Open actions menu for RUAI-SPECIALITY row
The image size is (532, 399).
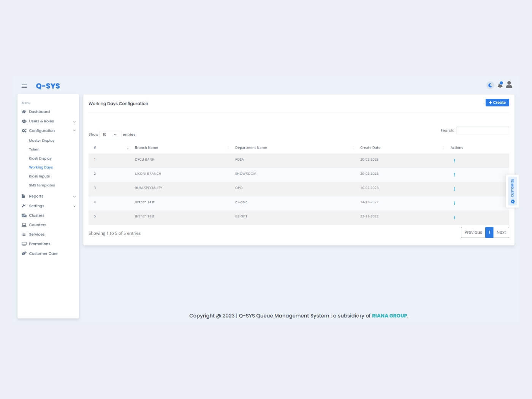454,189
